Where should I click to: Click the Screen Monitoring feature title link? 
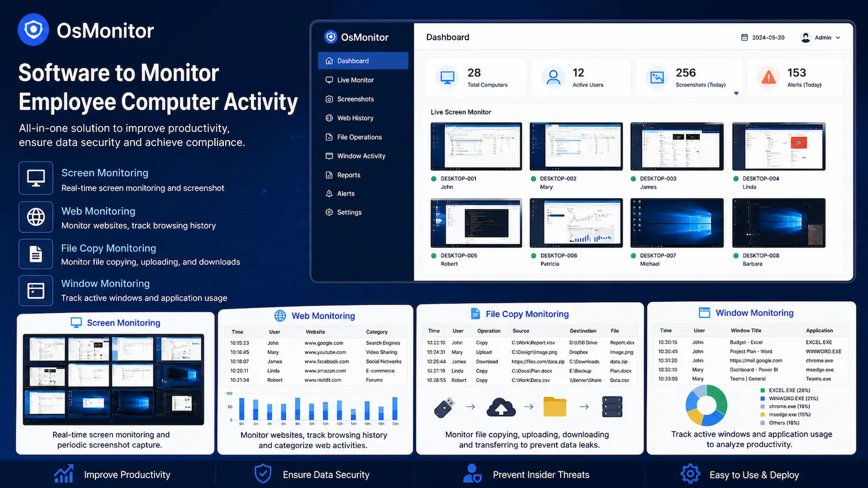pos(105,173)
